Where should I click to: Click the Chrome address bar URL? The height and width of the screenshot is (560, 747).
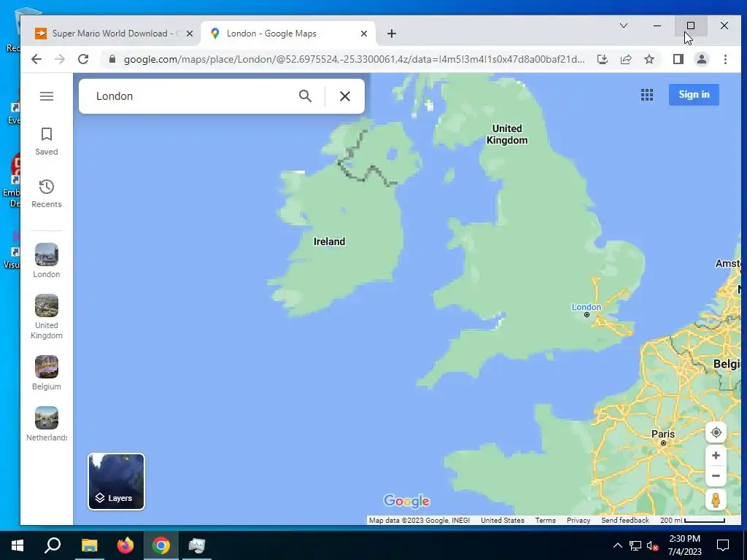tap(354, 59)
